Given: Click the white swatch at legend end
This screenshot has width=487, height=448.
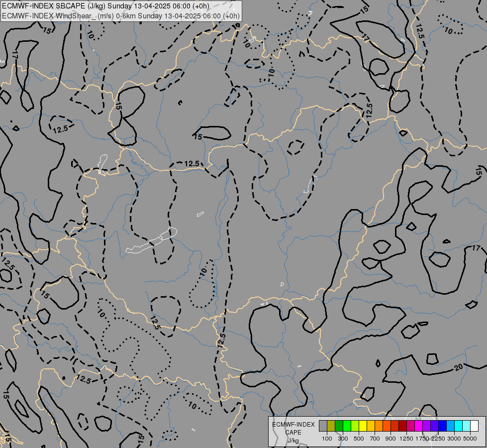Looking at the screenshot, I should click(x=475, y=426).
